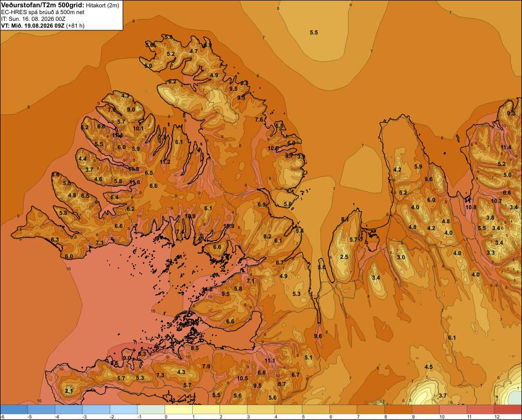Click the 2.5 temperature label on the map
This screenshot has width=522, height=420.
tap(344, 257)
